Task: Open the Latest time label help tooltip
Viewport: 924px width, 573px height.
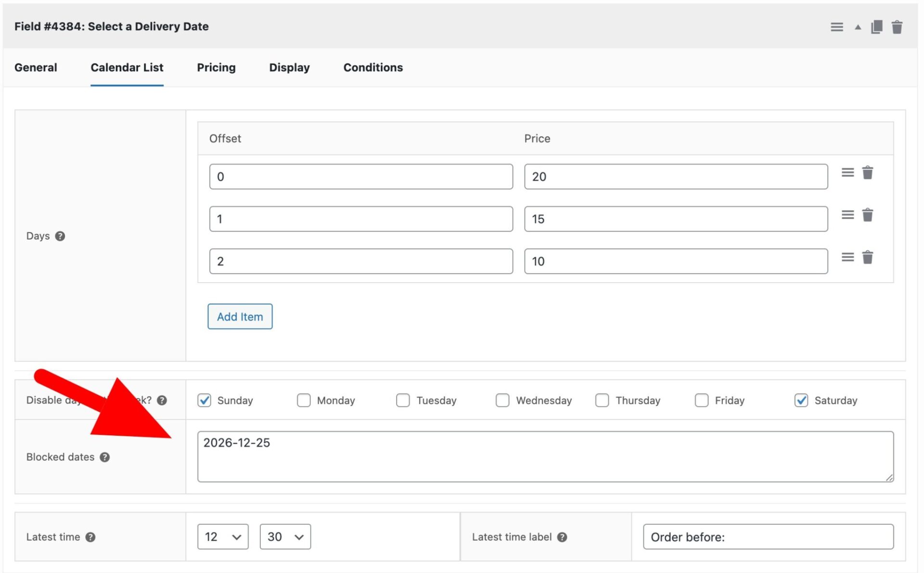Action: (x=562, y=537)
